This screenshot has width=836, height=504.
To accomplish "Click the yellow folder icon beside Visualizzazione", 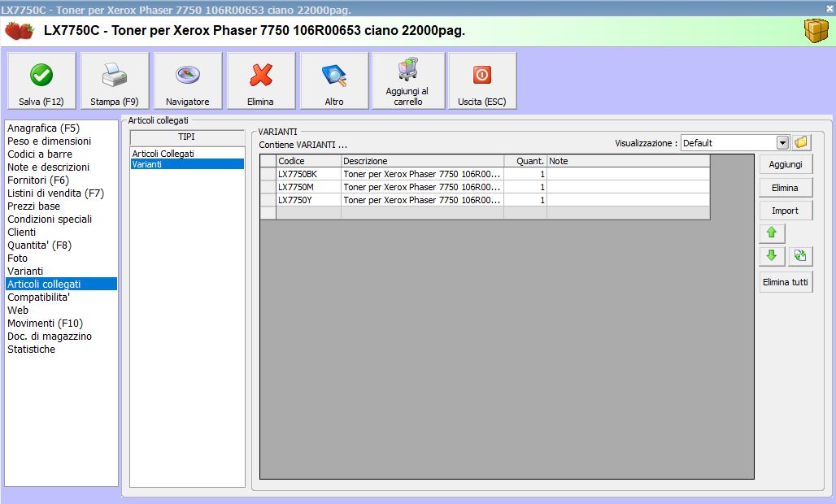I will (802, 142).
